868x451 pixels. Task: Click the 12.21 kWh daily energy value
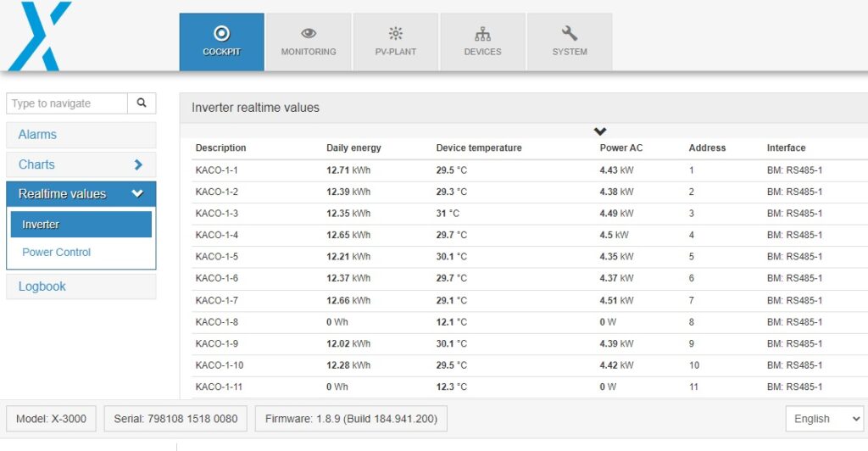[x=348, y=256]
